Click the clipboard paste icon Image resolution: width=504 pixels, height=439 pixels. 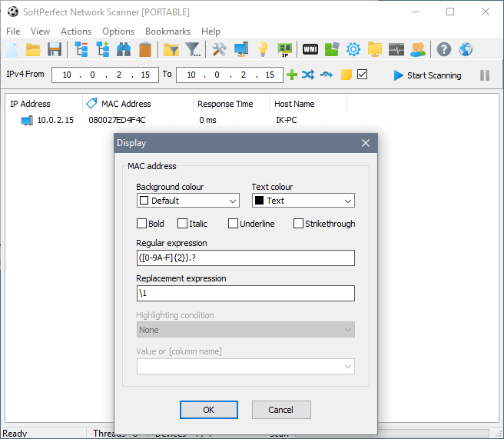point(145,49)
